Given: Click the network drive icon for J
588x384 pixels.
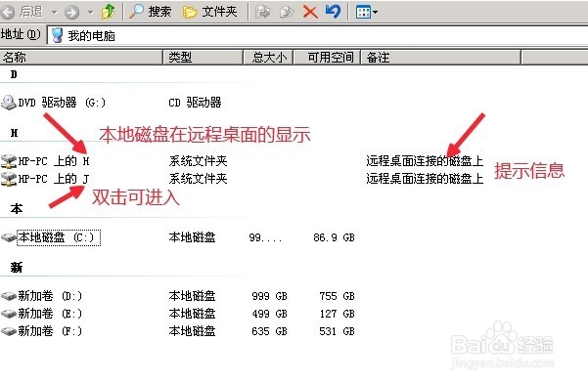Looking at the screenshot, I should pos(8,179).
